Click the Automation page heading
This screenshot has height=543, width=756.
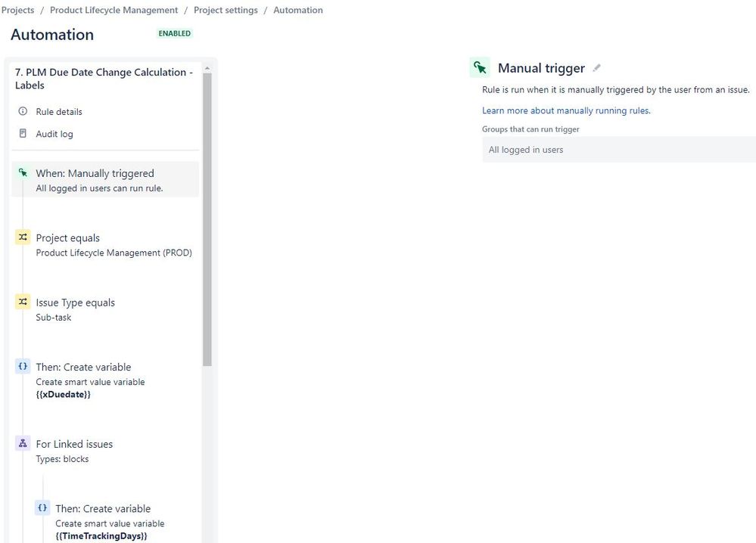pos(52,35)
